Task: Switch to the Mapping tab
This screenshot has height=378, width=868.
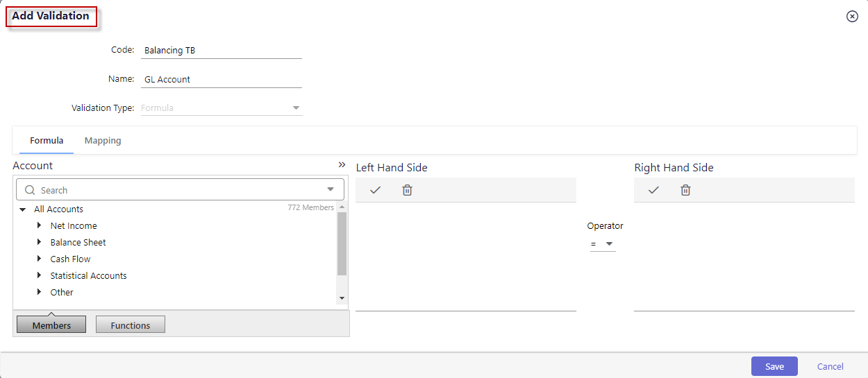Action: pos(103,140)
